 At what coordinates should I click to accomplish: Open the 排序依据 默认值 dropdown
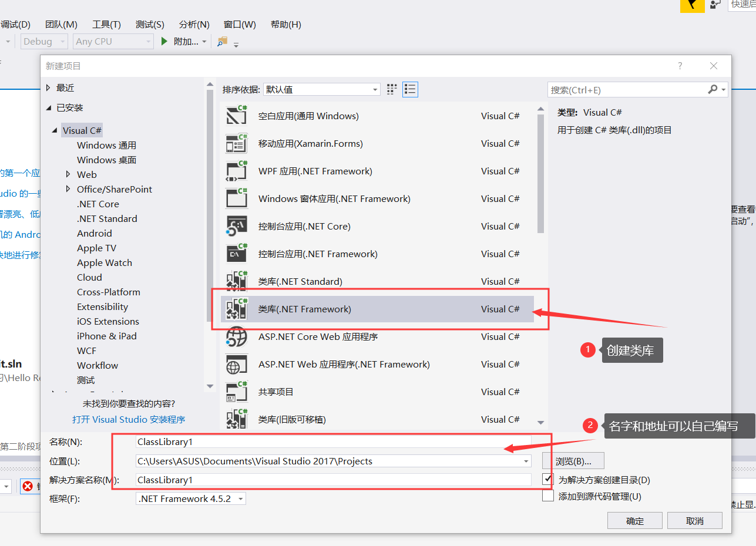click(322, 89)
